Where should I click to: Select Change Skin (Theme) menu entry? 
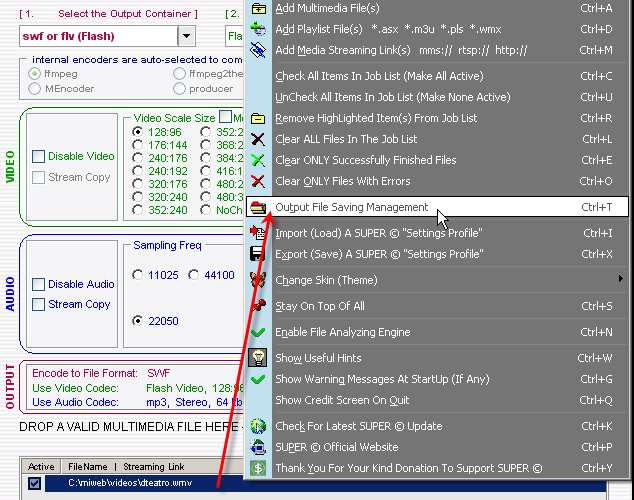tap(326, 280)
